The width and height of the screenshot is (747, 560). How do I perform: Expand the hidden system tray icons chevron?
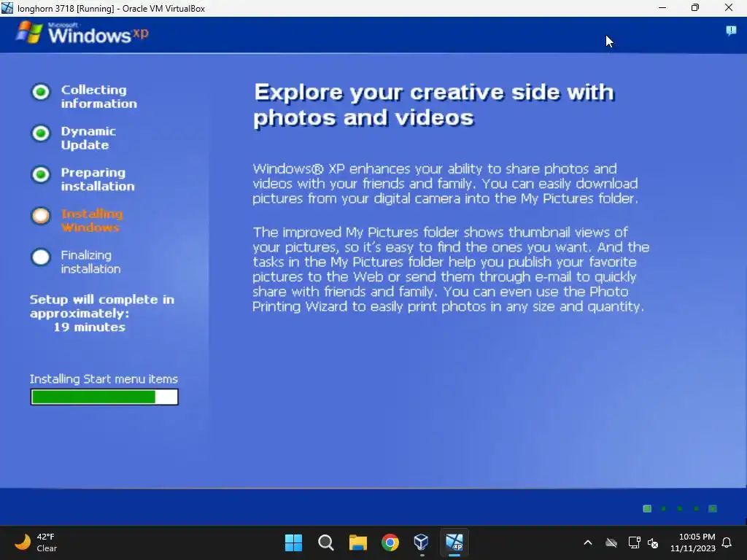(588, 542)
